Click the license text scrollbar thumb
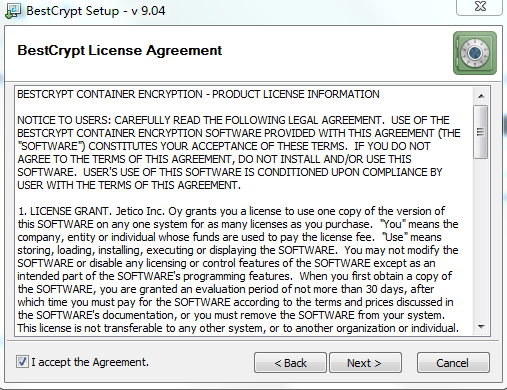The width and height of the screenshot is (507, 390). (x=481, y=132)
